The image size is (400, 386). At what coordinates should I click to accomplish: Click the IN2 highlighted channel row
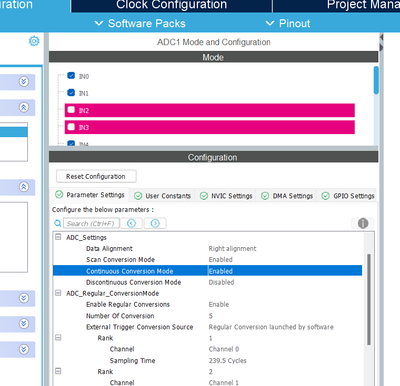pyautogui.click(x=210, y=110)
